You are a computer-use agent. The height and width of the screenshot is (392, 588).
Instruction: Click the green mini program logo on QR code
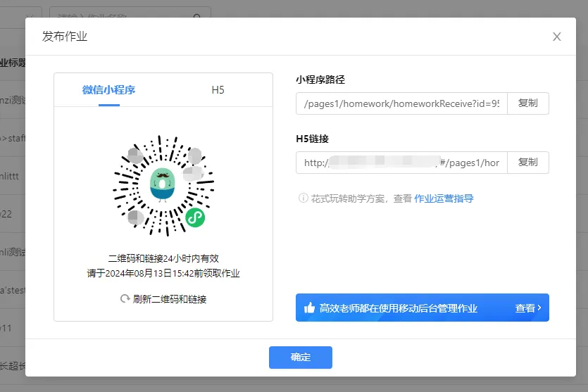click(195, 218)
